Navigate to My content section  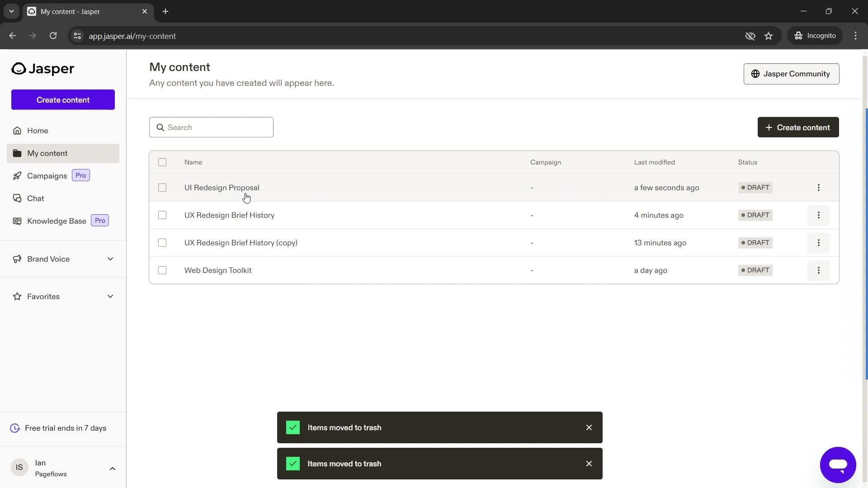coord(47,153)
